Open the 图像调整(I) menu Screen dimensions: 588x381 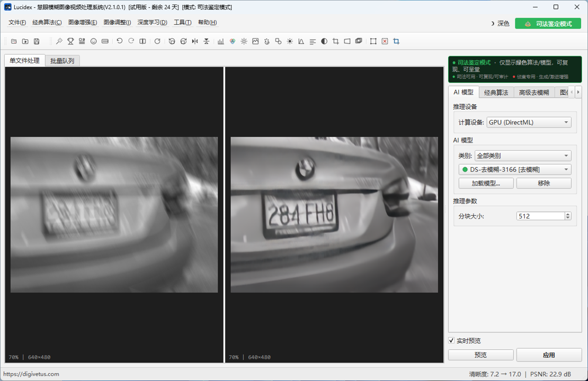click(x=118, y=22)
